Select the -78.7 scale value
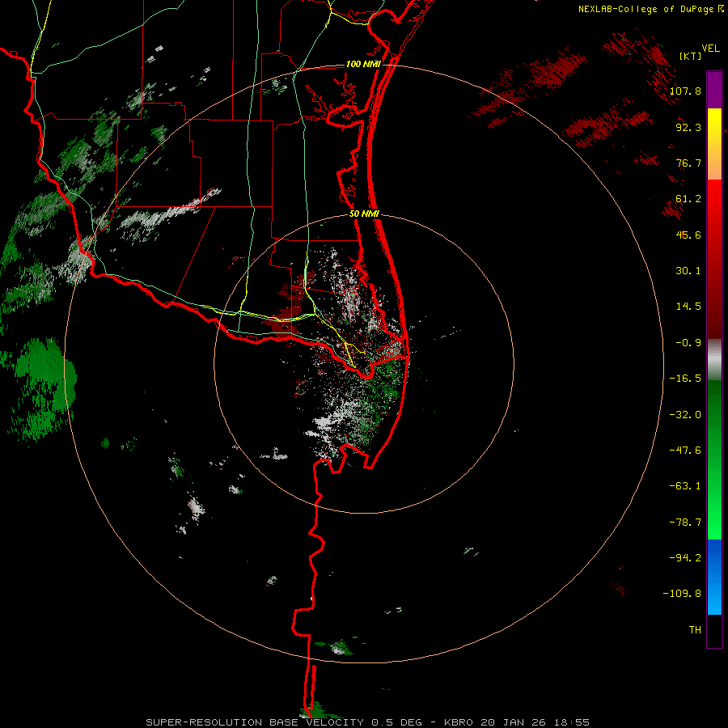The width and height of the screenshot is (728, 728). [x=685, y=523]
